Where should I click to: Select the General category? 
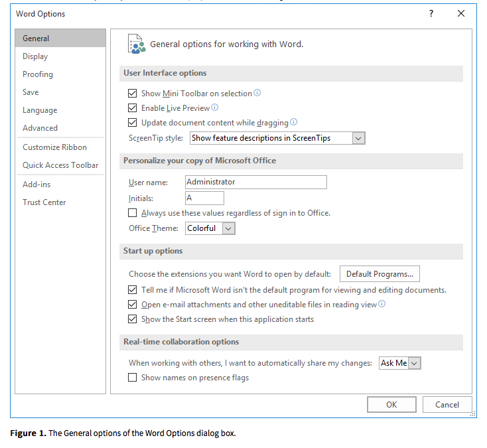(60, 38)
